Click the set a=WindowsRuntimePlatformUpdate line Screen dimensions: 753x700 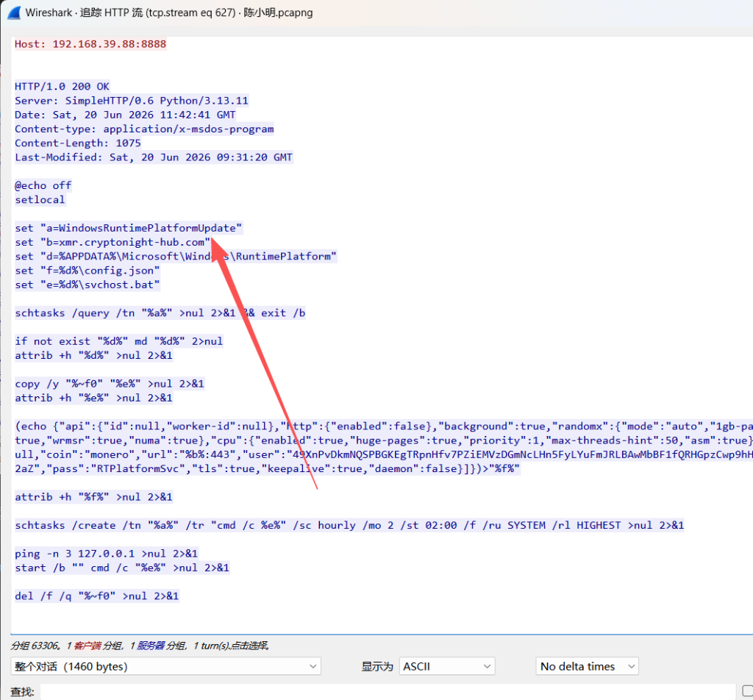(129, 228)
